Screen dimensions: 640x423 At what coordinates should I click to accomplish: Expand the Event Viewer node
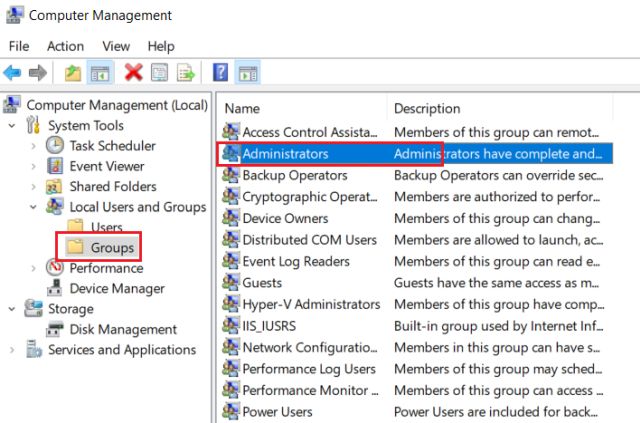coord(33,166)
